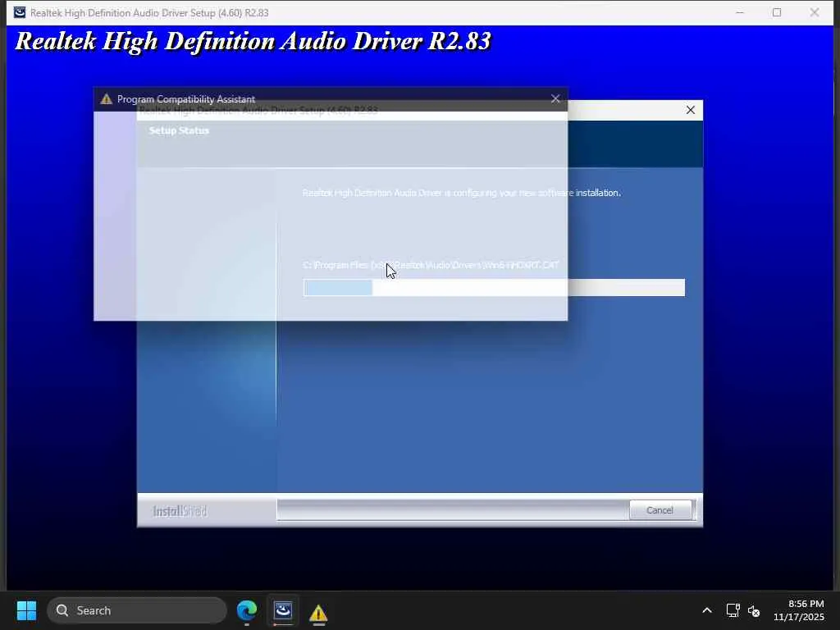Click the taskbar Search box
This screenshot has width=840, height=630.
137,610
